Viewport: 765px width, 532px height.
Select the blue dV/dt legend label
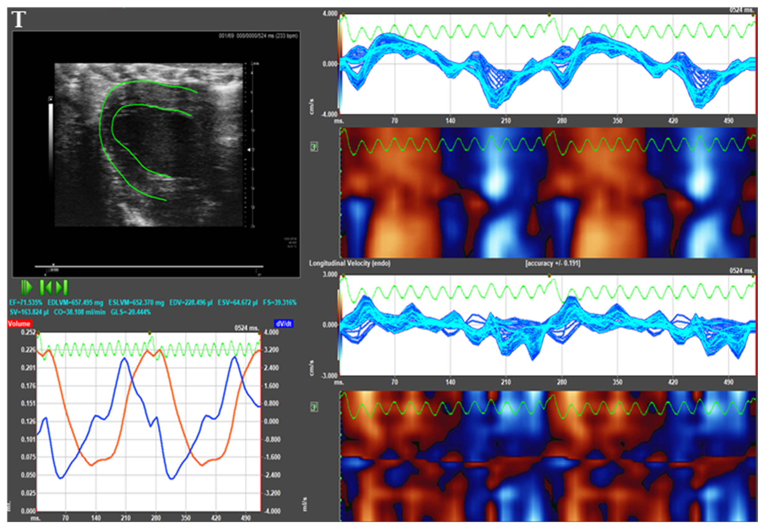tap(283, 324)
